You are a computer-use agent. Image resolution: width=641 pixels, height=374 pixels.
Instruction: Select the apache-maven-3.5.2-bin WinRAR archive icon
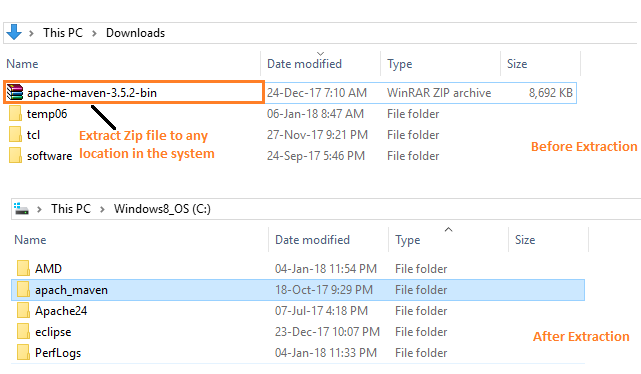coord(15,92)
